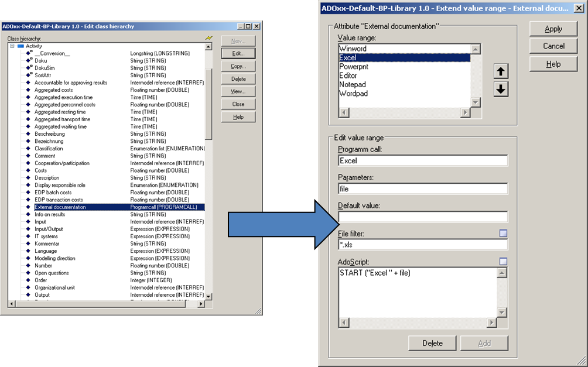Close the Extend value range dialog
Screen dimensions: 588x367
click(579, 8)
